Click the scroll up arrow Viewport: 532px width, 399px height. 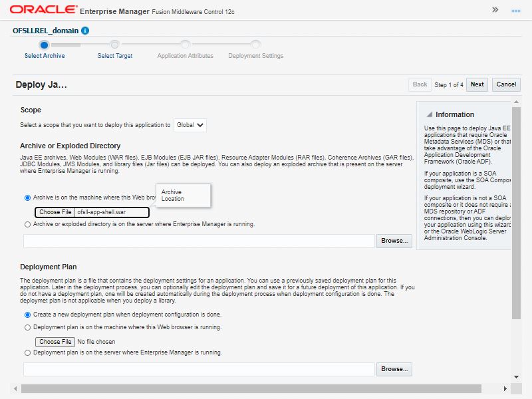[x=516, y=102]
